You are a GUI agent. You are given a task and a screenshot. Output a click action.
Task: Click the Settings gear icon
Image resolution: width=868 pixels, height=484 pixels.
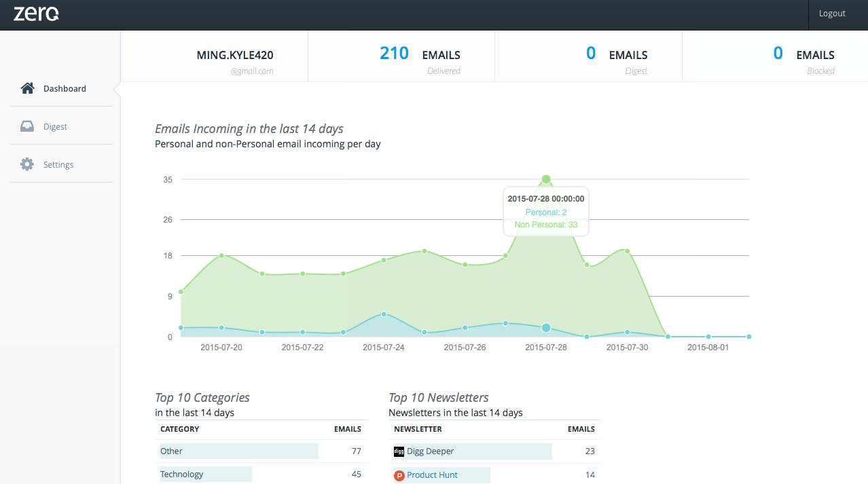pyautogui.click(x=27, y=164)
